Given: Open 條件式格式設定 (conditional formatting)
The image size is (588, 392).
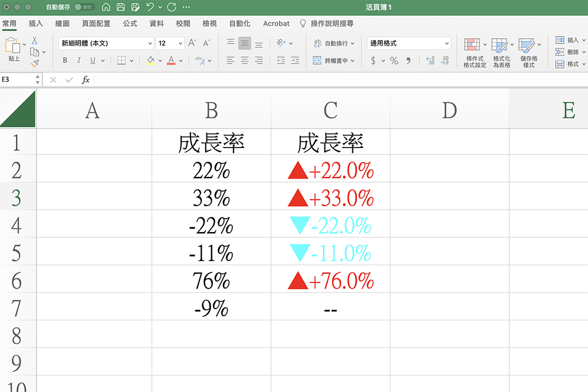Looking at the screenshot, I should pyautogui.click(x=473, y=52).
